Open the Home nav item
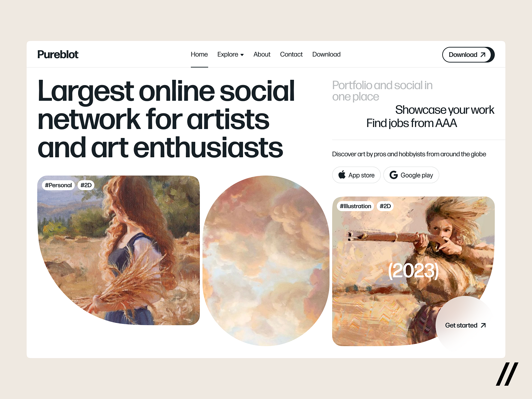Image resolution: width=532 pixels, height=399 pixels. coord(199,55)
